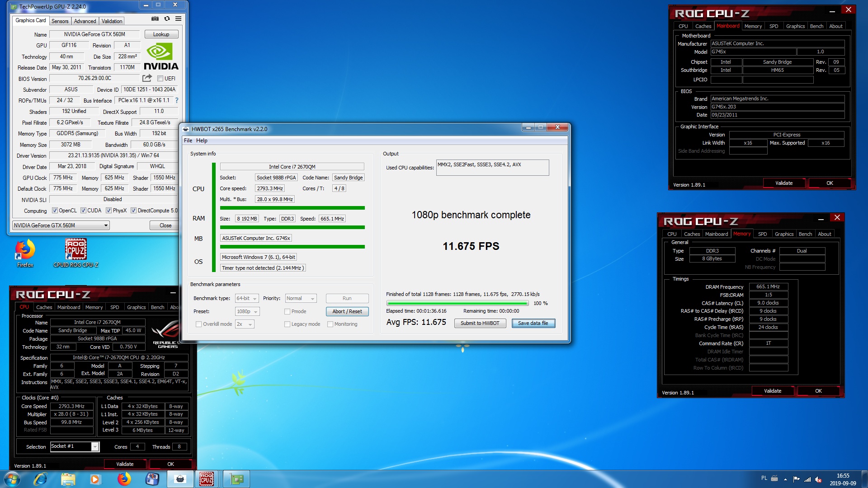Click the Bus Interface question mark icon
The image size is (868, 488).
point(177,100)
